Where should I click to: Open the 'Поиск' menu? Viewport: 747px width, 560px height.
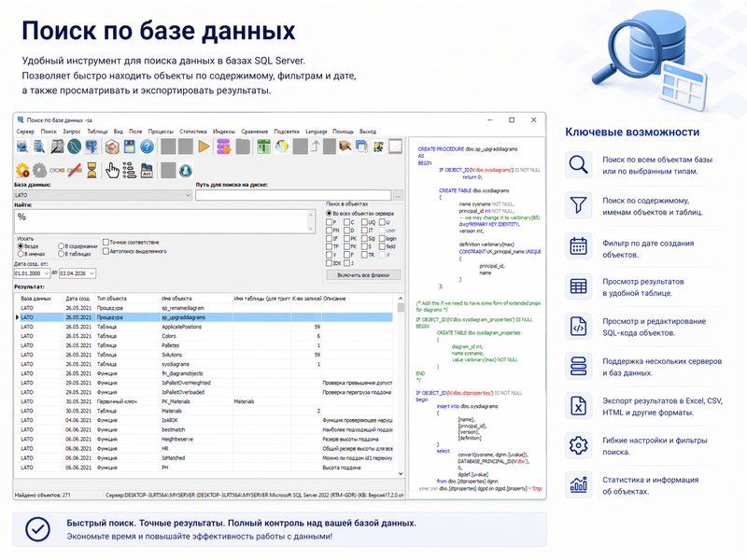(x=49, y=132)
